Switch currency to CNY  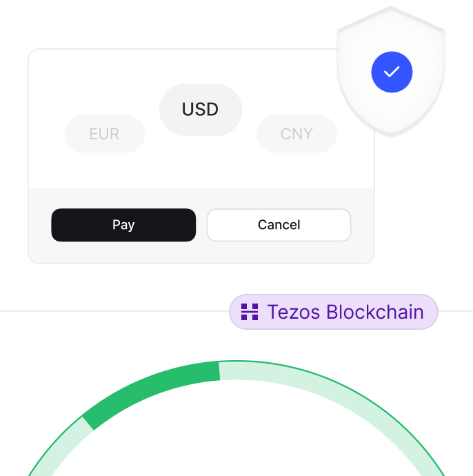click(296, 134)
